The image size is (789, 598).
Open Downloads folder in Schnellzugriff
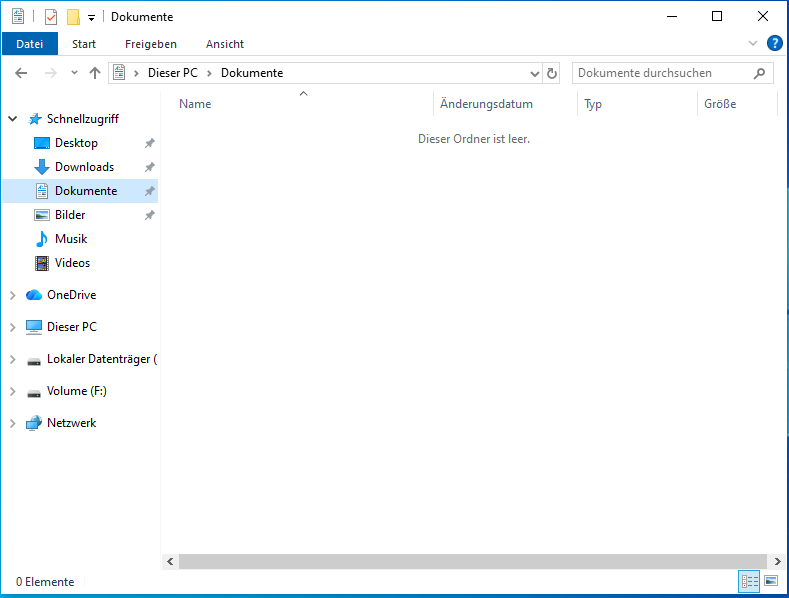[x=84, y=167]
